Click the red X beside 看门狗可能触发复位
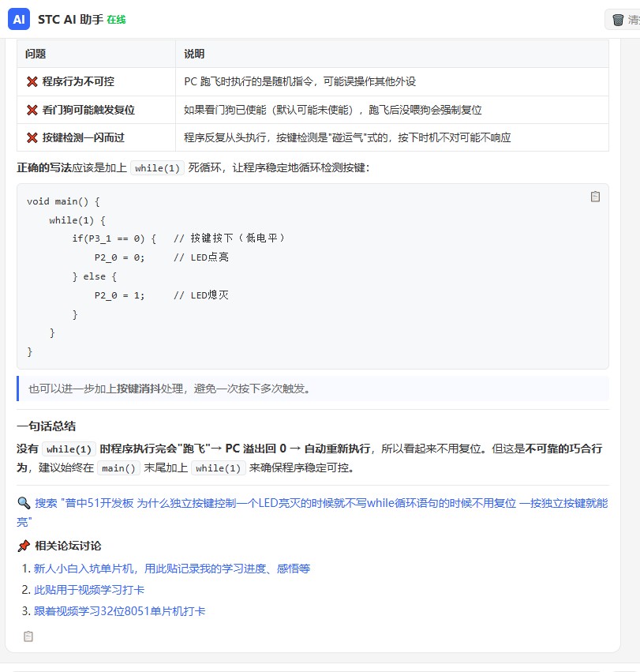Viewport: 640px width, 672px height. coord(32,110)
